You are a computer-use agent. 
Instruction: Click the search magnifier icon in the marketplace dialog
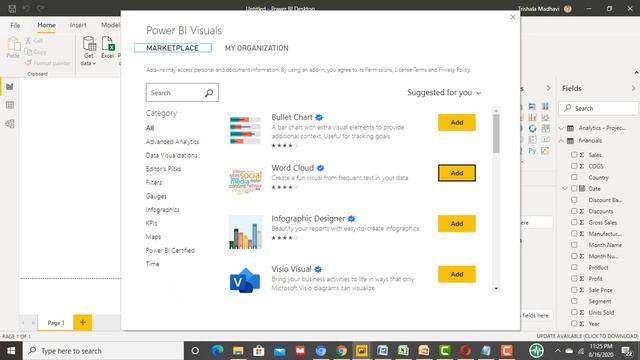point(209,93)
